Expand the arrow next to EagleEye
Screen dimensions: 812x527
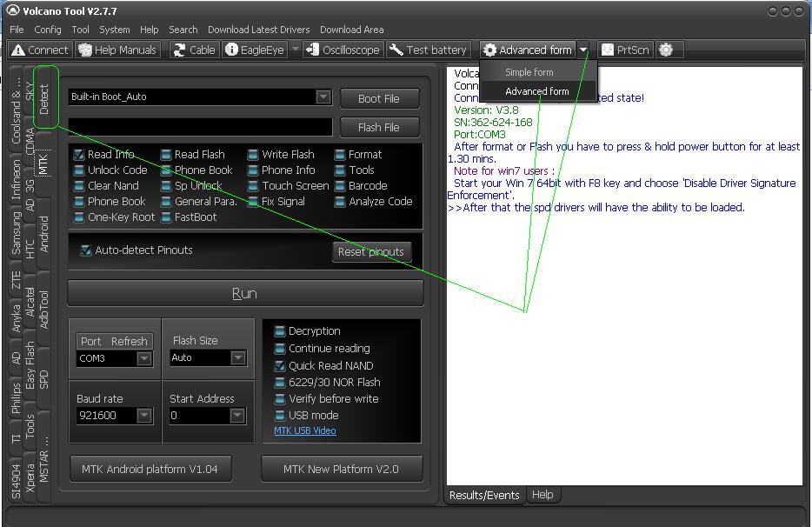pyautogui.click(x=296, y=49)
